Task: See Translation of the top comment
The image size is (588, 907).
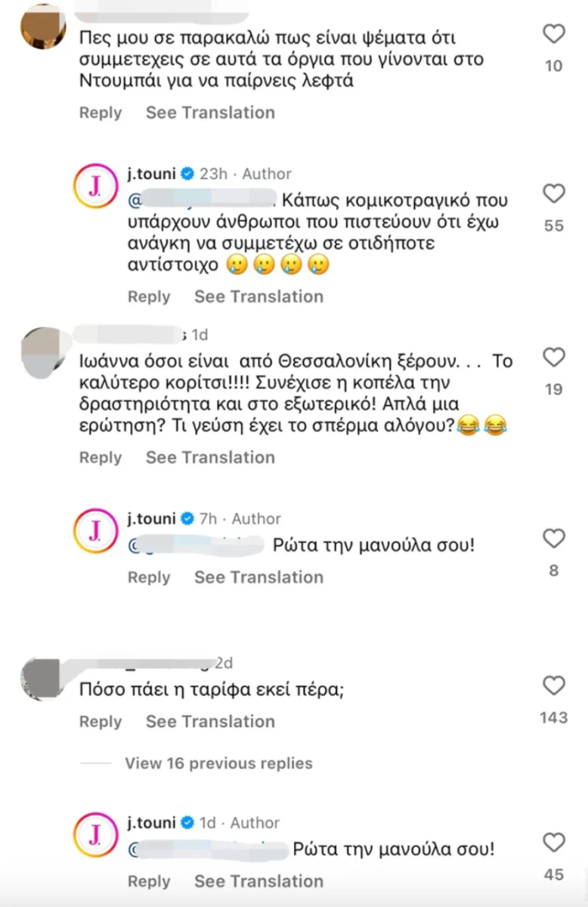Action: (210, 113)
